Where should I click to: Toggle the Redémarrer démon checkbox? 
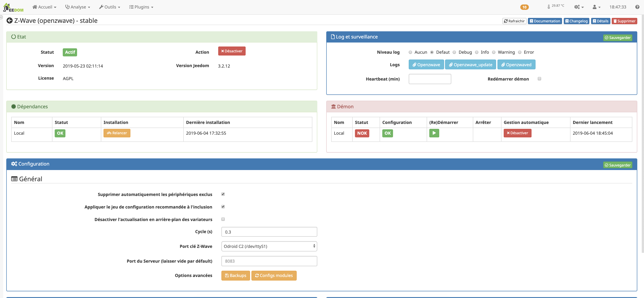pyautogui.click(x=539, y=79)
